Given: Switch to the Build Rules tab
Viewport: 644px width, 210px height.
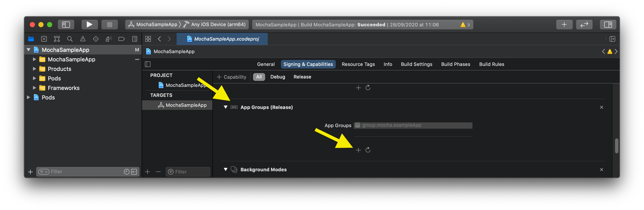Looking at the screenshot, I should 492,64.
